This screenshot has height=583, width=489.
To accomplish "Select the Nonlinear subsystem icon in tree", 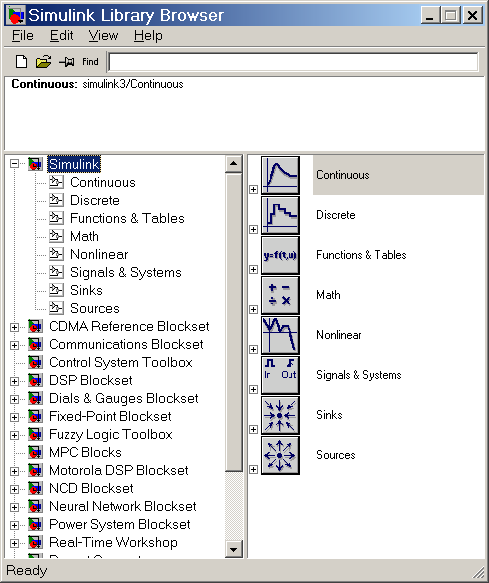I will click(x=56, y=254).
